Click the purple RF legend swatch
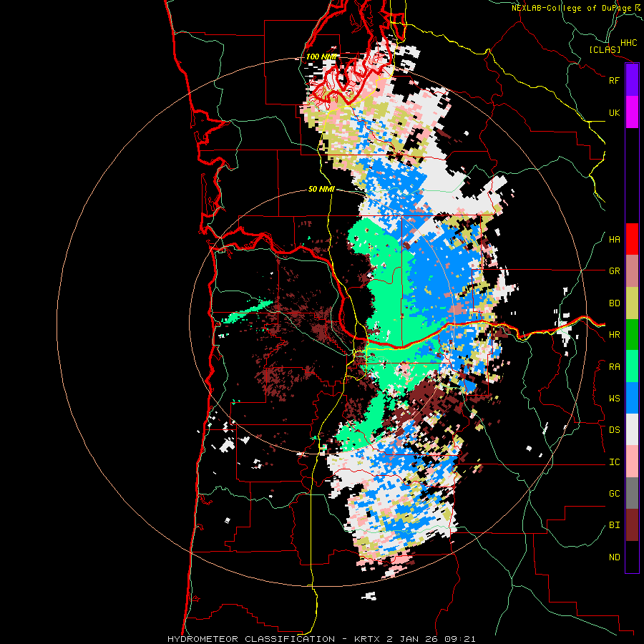The width and height of the screenshot is (644, 644). pyautogui.click(x=632, y=80)
